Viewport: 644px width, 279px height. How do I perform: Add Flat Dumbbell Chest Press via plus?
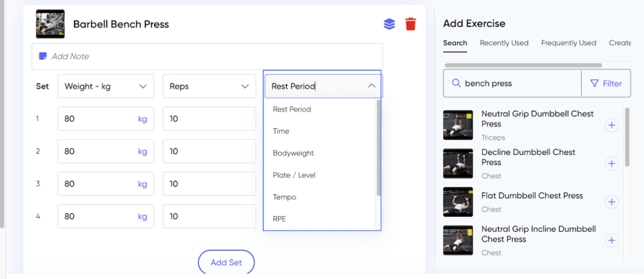coord(611,202)
